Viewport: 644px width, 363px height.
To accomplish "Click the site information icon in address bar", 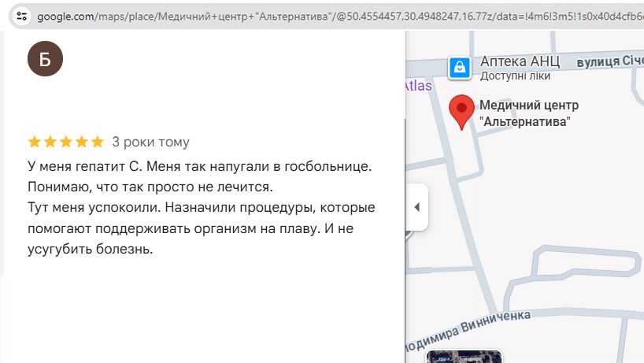I will [21, 16].
